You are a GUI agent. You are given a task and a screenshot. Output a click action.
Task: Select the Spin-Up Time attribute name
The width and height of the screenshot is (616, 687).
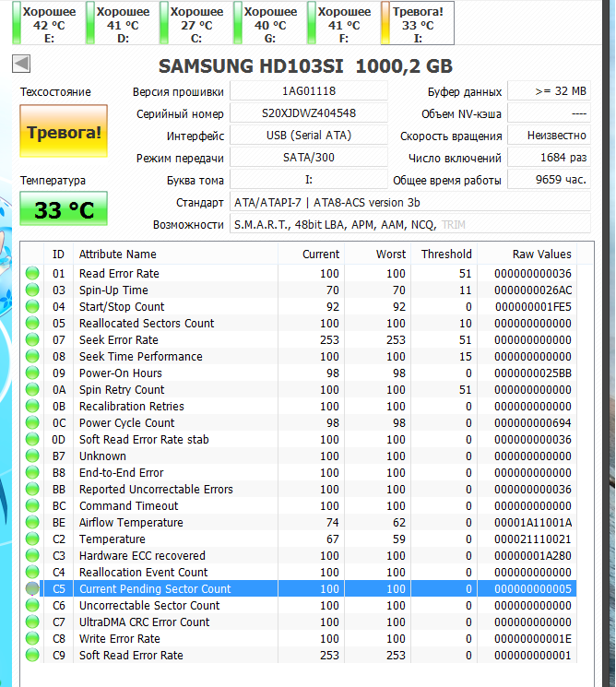pos(113,290)
